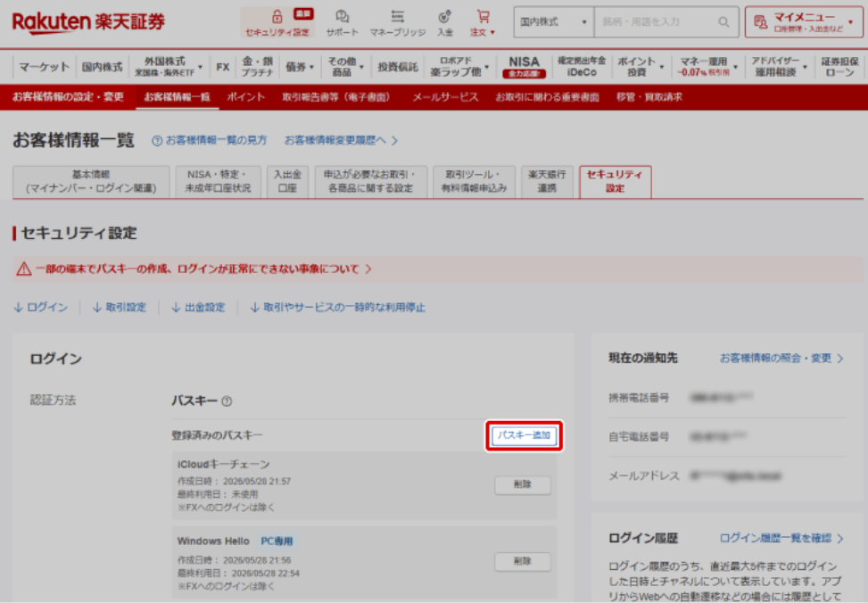Open ログイン履歴一覧を確認 link
This screenshot has width=868, height=603.
point(781,538)
